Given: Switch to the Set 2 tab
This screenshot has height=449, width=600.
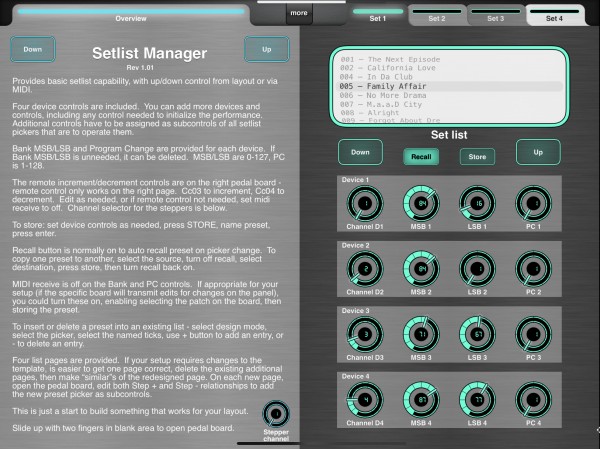Looking at the screenshot, I should click(437, 15).
